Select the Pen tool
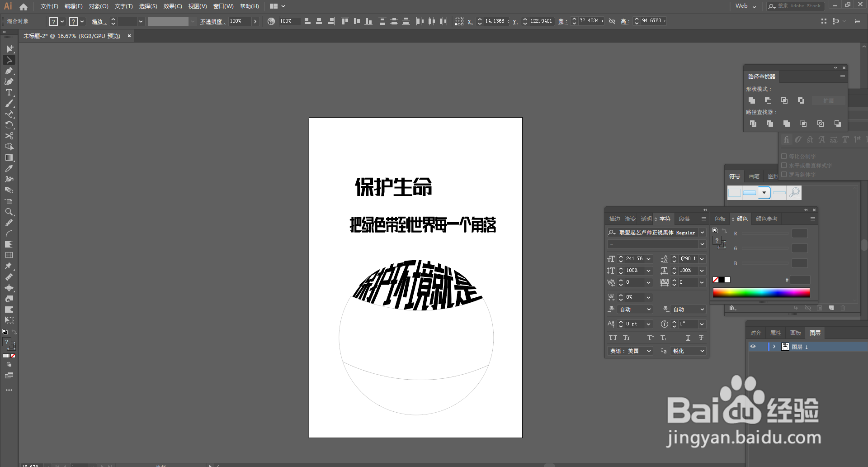Image resolution: width=868 pixels, height=467 pixels. pos(9,71)
